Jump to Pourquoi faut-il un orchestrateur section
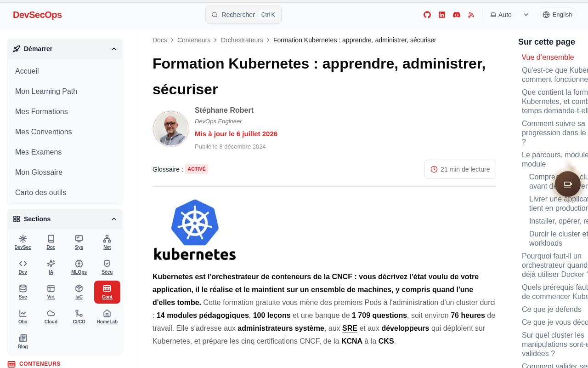 555,265
